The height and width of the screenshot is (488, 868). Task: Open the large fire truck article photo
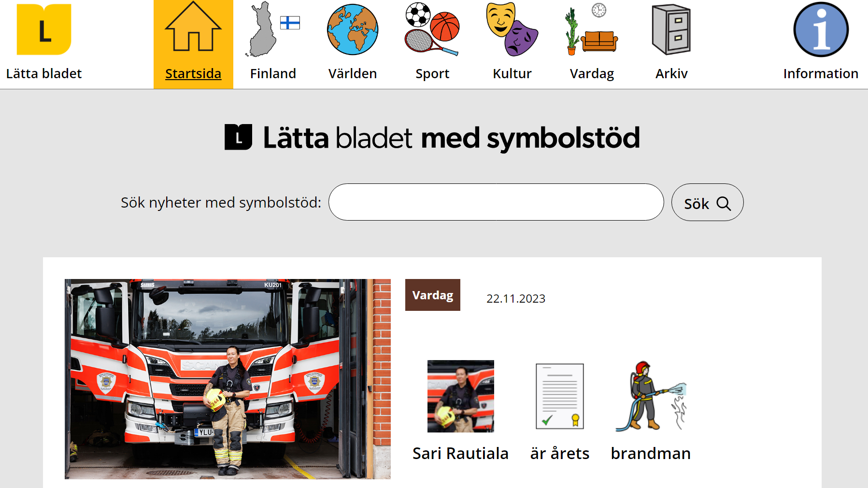pos(228,379)
